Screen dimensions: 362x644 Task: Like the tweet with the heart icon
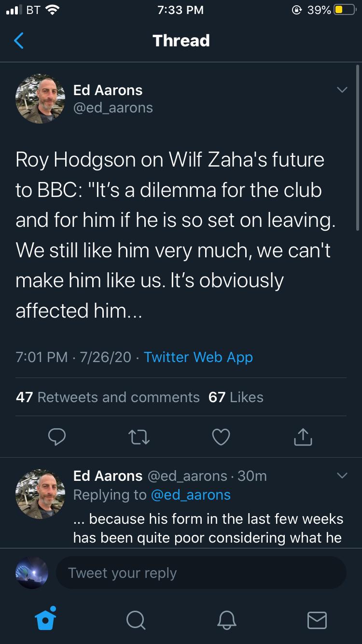coord(221,437)
